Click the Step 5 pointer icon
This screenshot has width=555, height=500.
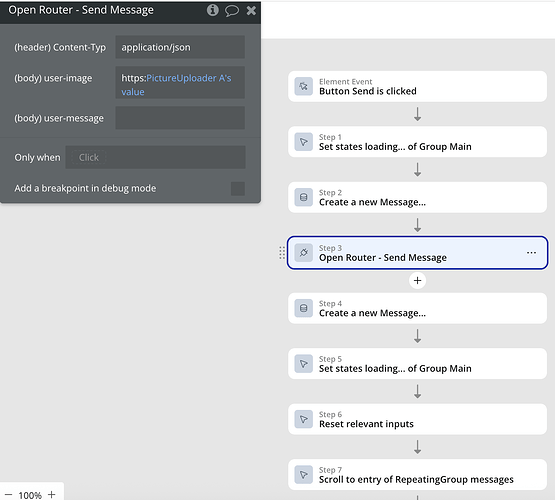(x=304, y=364)
